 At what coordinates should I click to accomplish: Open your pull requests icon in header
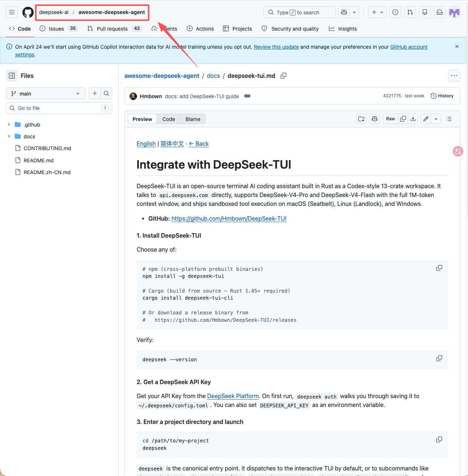click(x=410, y=12)
